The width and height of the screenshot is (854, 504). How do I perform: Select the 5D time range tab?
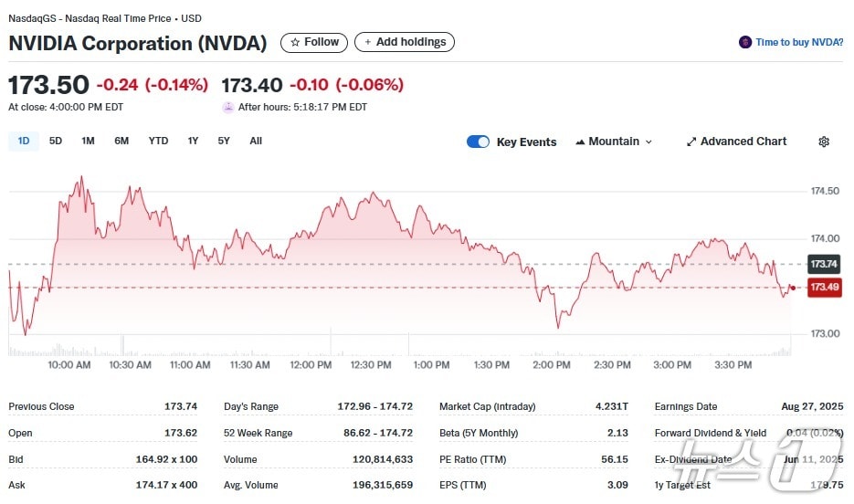coord(56,141)
